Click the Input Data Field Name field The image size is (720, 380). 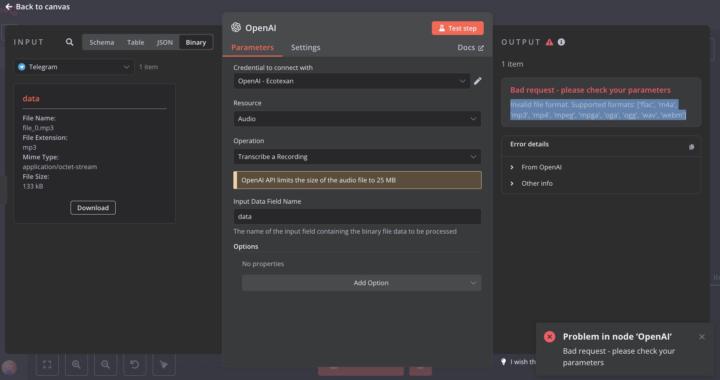click(x=357, y=217)
